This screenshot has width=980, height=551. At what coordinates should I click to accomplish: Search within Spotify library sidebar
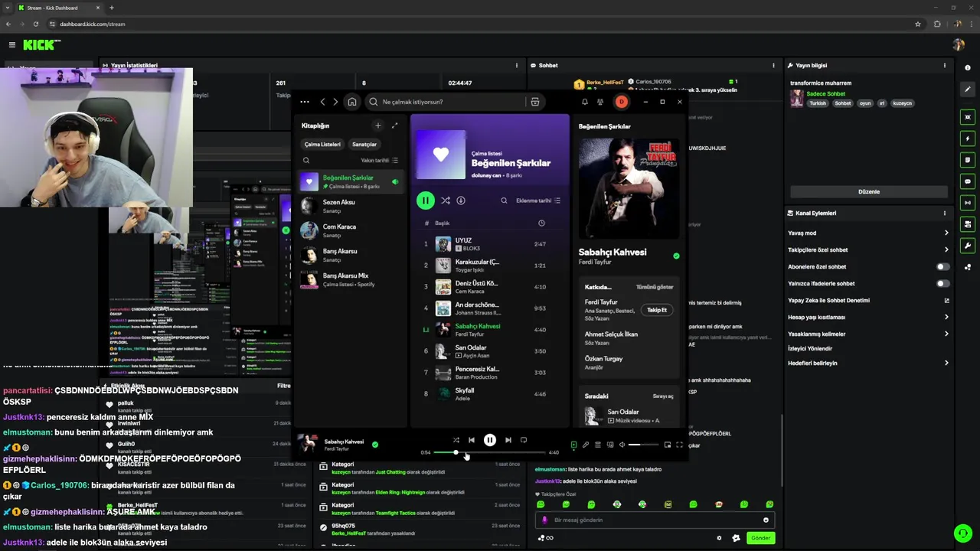pyautogui.click(x=306, y=161)
